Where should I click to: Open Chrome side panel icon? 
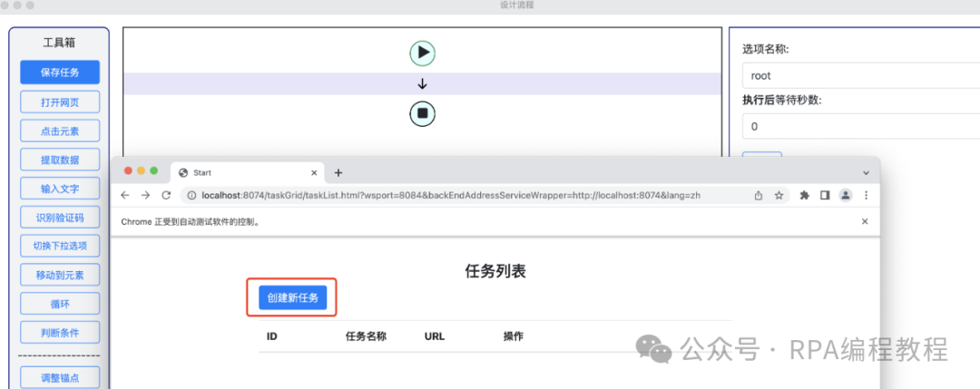(x=825, y=196)
